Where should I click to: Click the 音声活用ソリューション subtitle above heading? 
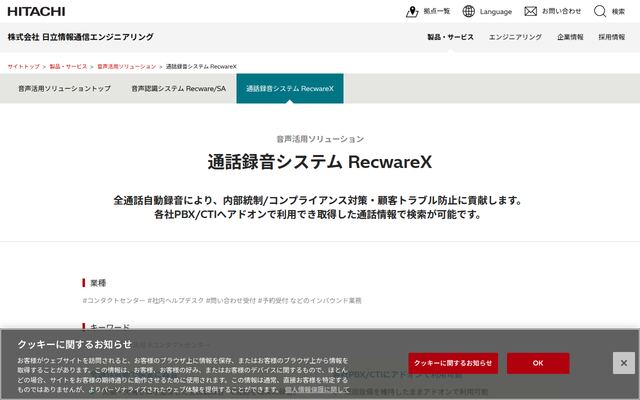[320, 139]
